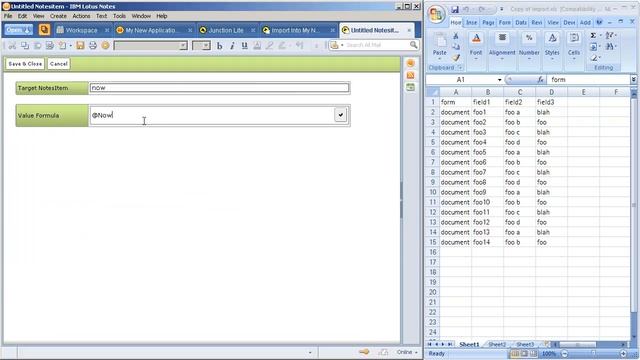
Task: Switch to the Inse ribbon tab in Excel
Action: [471, 22]
